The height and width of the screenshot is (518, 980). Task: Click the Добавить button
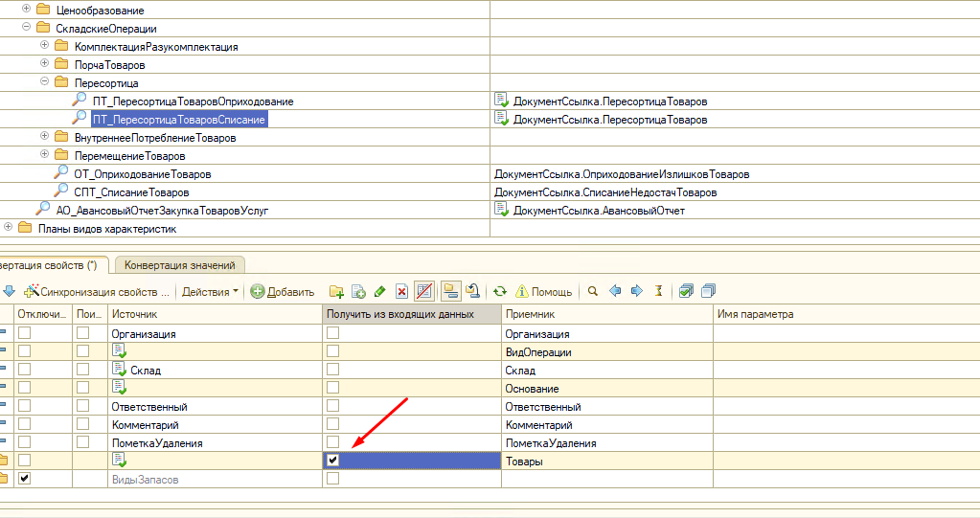(x=283, y=292)
